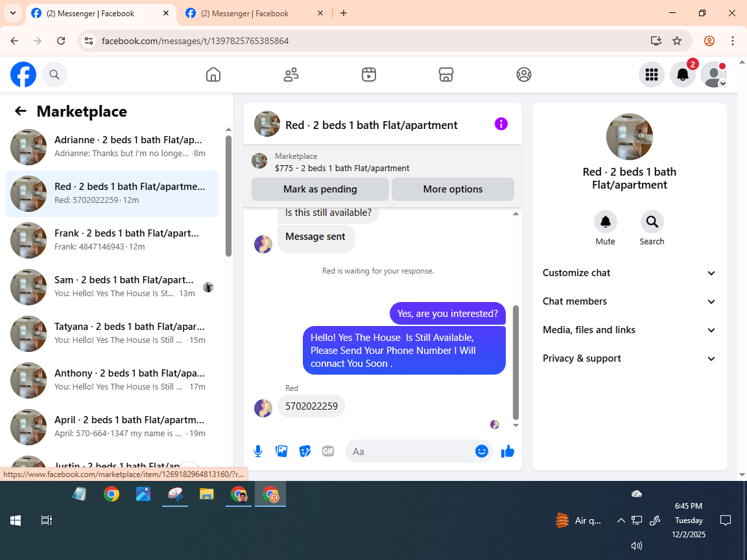Open the volume control in system tray

pyautogui.click(x=637, y=546)
